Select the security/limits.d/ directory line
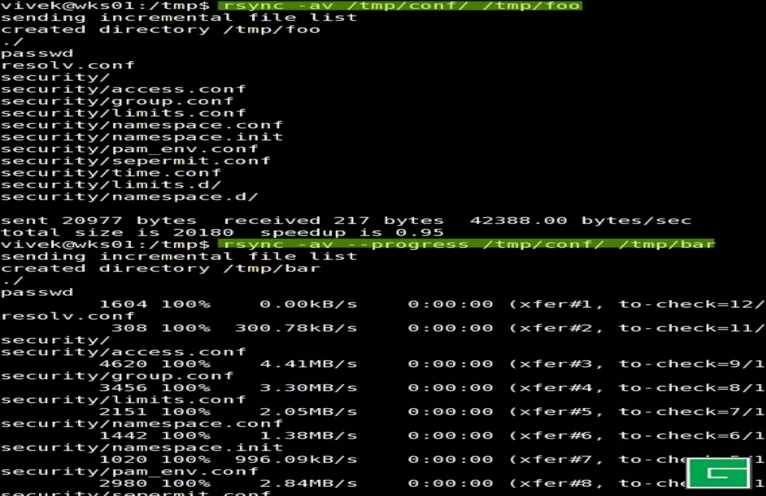Viewport: 766px width, 496px height. point(111,185)
